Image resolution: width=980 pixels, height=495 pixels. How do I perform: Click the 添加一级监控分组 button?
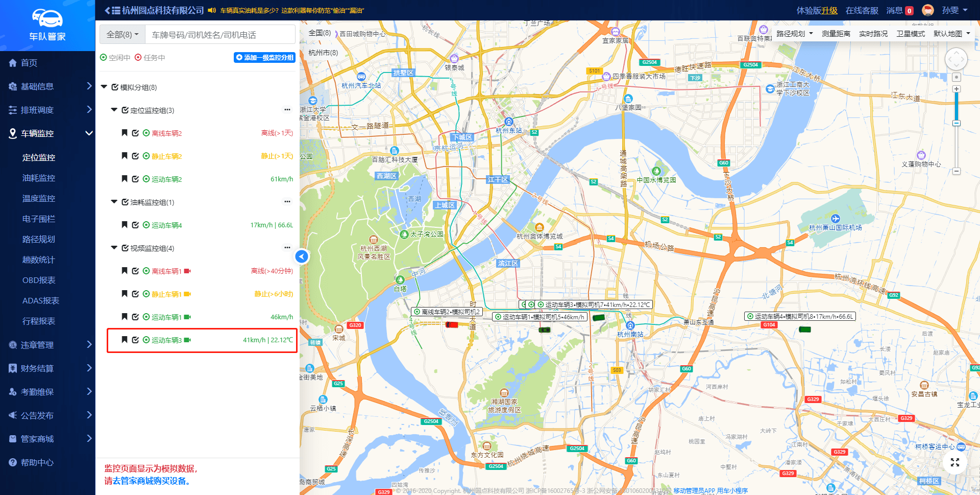[x=264, y=58]
